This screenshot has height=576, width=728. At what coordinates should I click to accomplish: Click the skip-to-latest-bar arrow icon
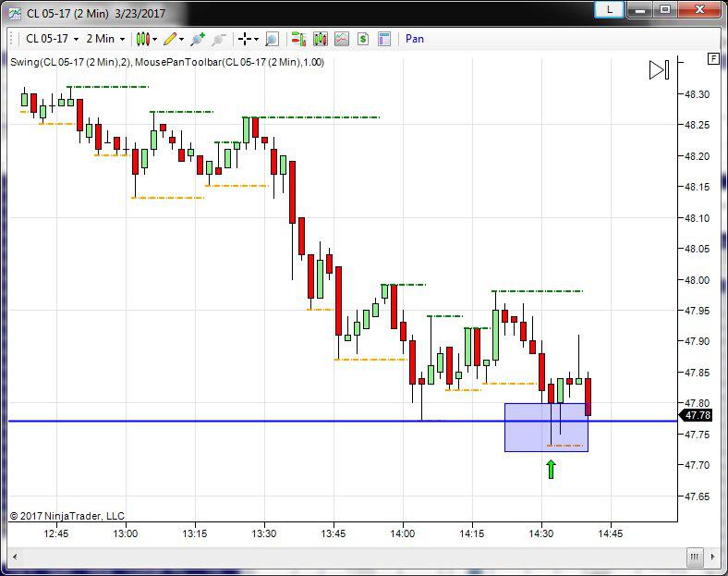pyautogui.click(x=660, y=69)
